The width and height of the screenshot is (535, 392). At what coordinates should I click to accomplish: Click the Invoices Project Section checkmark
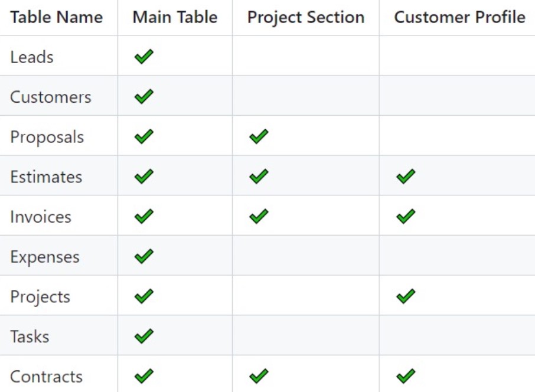(259, 216)
